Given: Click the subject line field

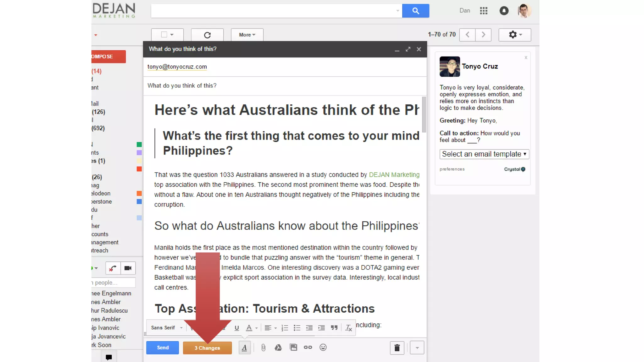Looking at the screenshot, I should (x=285, y=86).
